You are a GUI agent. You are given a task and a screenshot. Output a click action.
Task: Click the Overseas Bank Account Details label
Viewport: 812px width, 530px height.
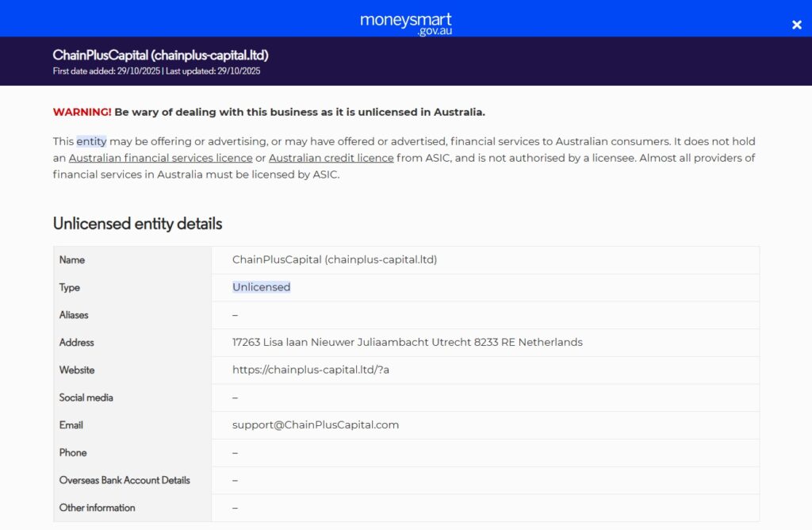pos(124,480)
